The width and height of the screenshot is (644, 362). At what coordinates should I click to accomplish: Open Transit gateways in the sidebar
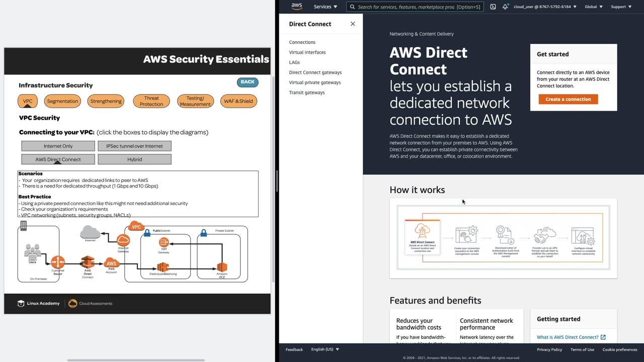(x=306, y=93)
